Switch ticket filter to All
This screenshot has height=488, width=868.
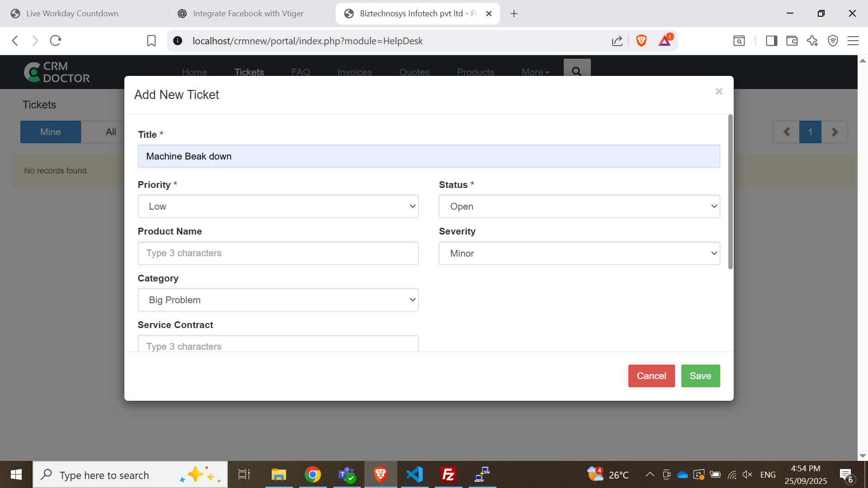[x=110, y=131]
